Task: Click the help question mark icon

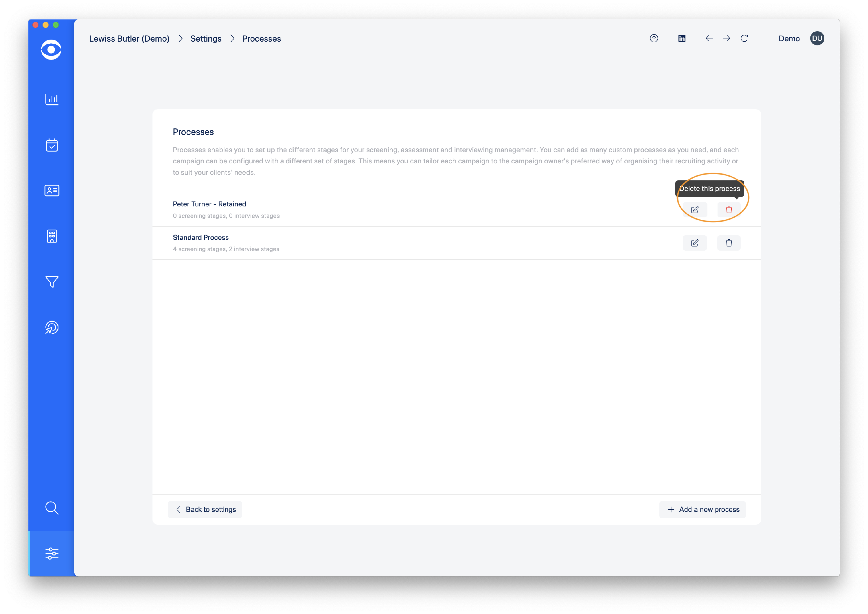Action: click(x=654, y=38)
